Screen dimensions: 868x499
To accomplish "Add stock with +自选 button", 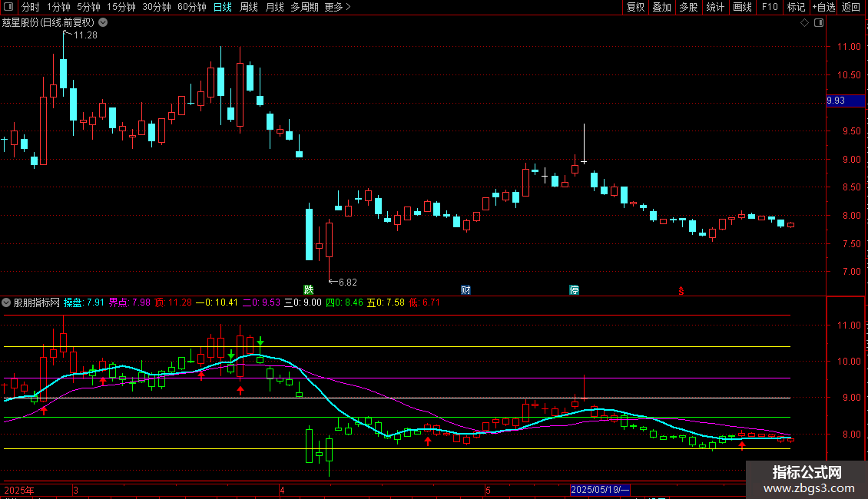I will click(x=823, y=7).
